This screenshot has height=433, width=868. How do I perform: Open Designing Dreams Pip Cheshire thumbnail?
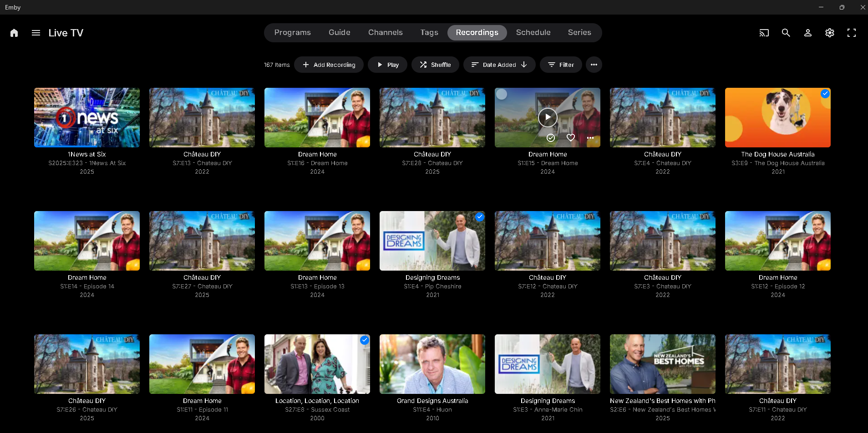432,241
